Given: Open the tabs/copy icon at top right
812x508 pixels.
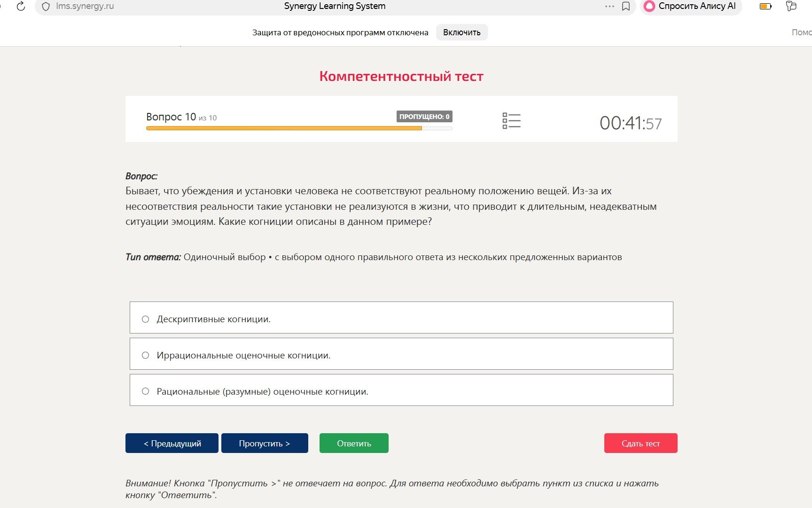Looking at the screenshot, I should pos(791,6).
